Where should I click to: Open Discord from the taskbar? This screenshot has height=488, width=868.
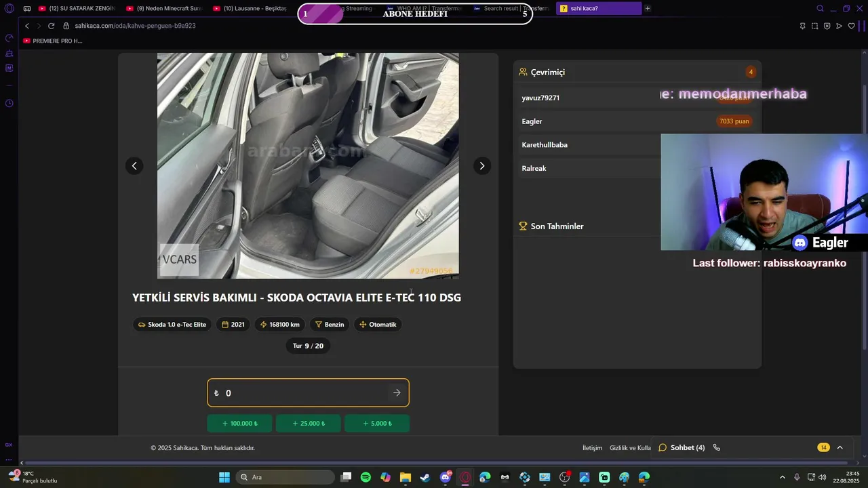coord(446,477)
